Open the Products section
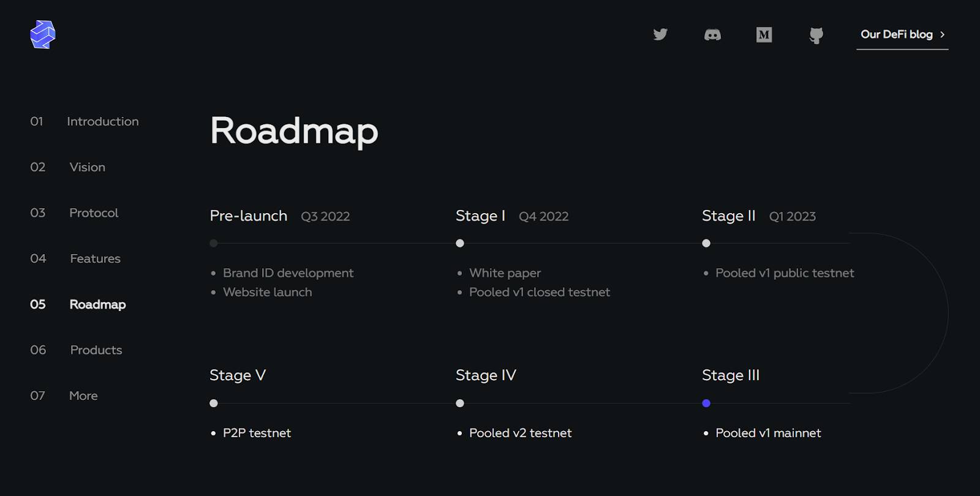Viewport: 980px width, 496px height. point(96,350)
